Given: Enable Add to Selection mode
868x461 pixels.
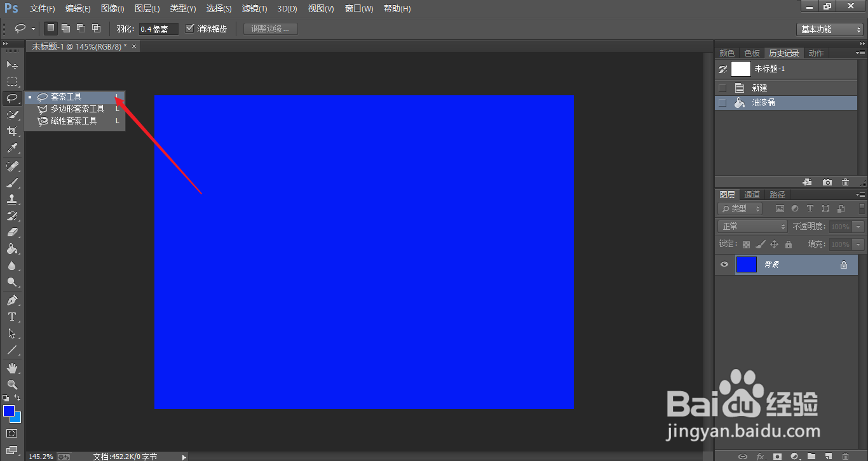Looking at the screenshot, I should [x=65, y=29].
